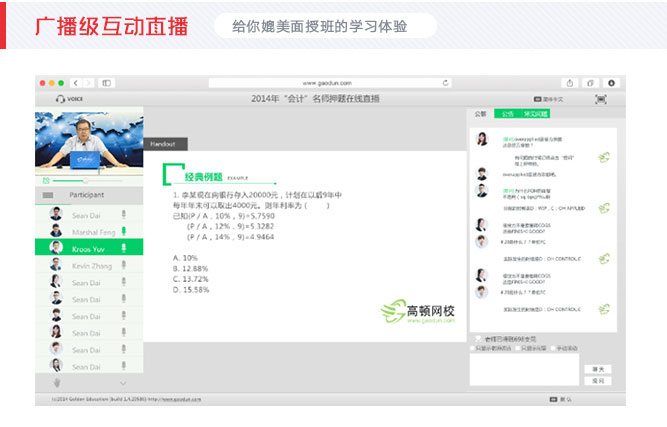Choose answer option A. 10%

coord(185,258)
